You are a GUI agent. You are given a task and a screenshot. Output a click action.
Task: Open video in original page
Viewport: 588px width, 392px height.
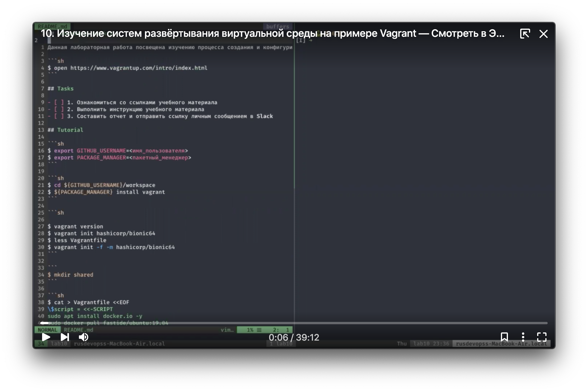[525, 34]
